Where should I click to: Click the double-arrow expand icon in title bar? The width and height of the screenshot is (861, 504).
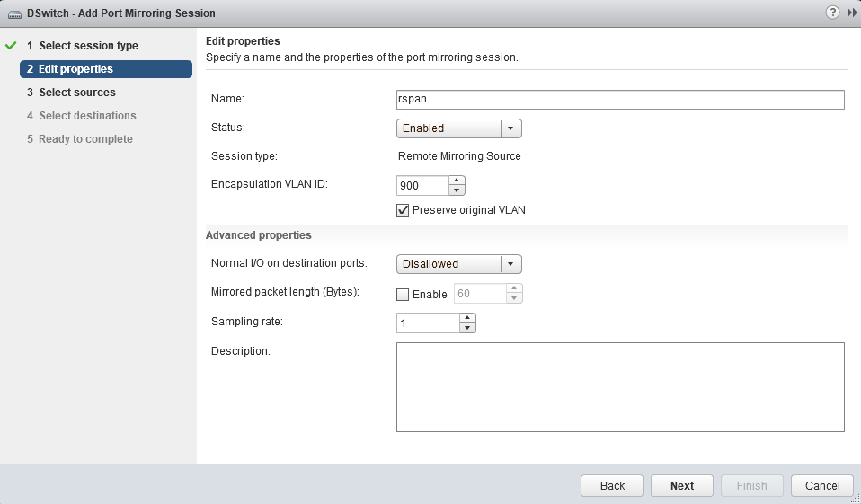(x=851, y=13)
